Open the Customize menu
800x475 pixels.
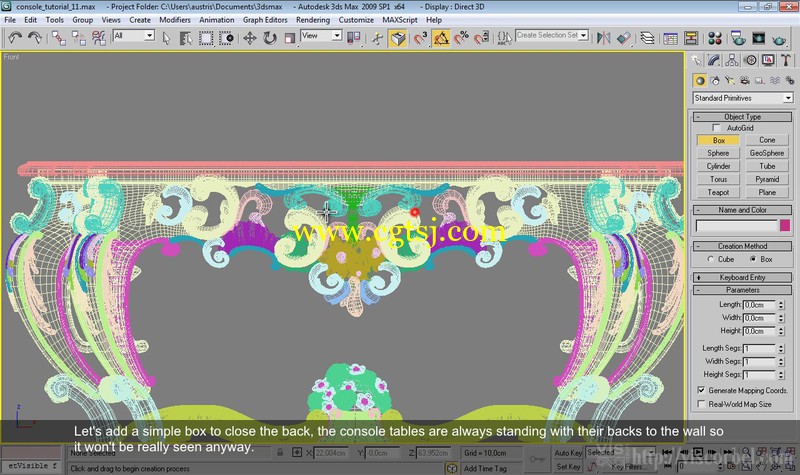tap(356, 20)
